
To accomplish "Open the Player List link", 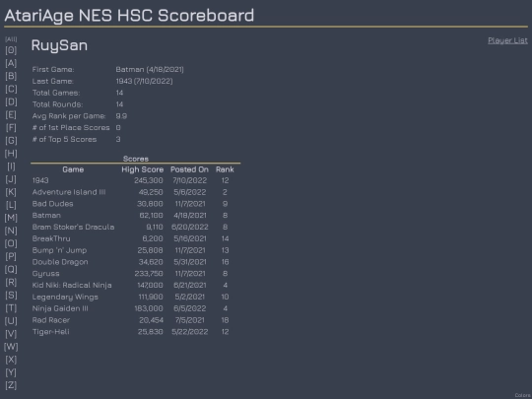I will pos(507,40).
